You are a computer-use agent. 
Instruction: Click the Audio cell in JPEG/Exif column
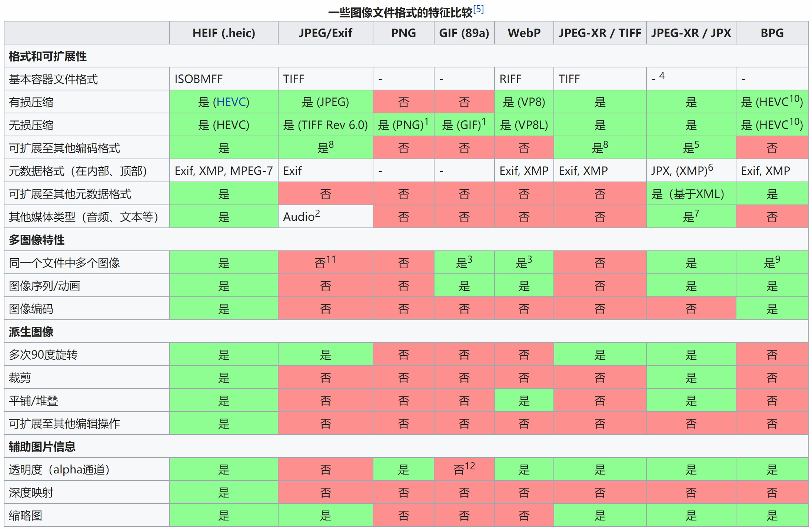pyautogui.click(x=301, y=217)
